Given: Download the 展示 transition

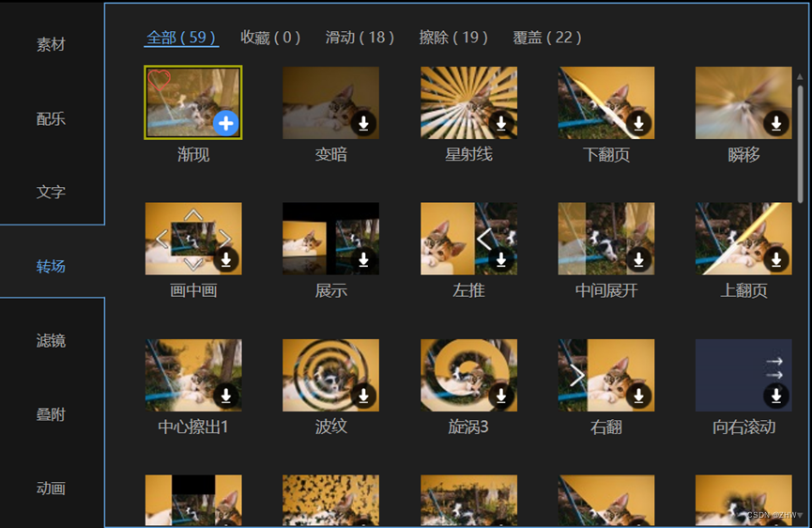Looking at the screenshot, I should 363,259.
